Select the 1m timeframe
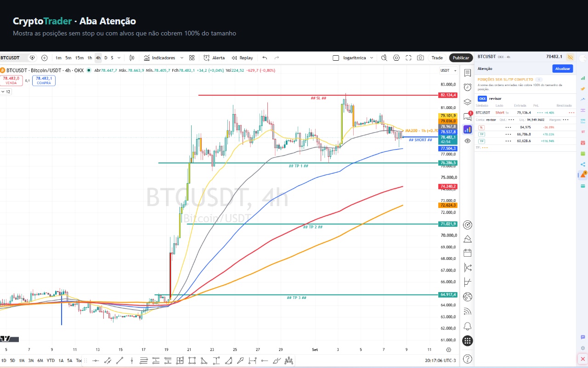 [x=58, y=58]
